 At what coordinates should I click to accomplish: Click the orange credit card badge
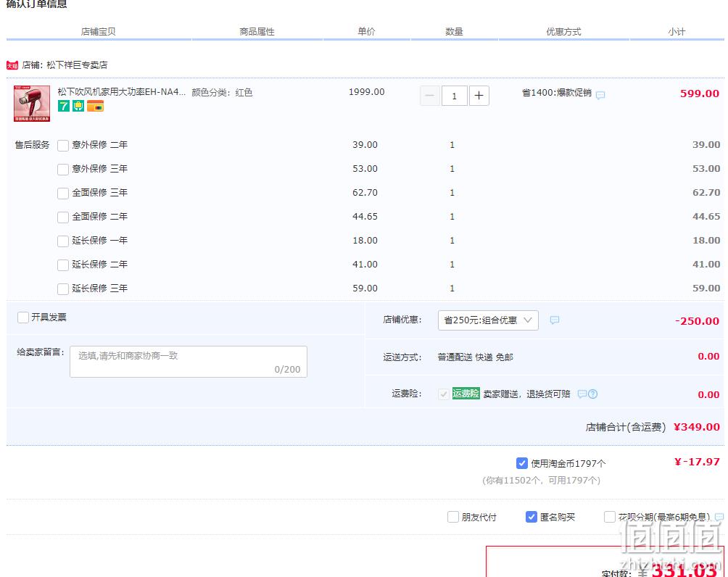(96, 107)
